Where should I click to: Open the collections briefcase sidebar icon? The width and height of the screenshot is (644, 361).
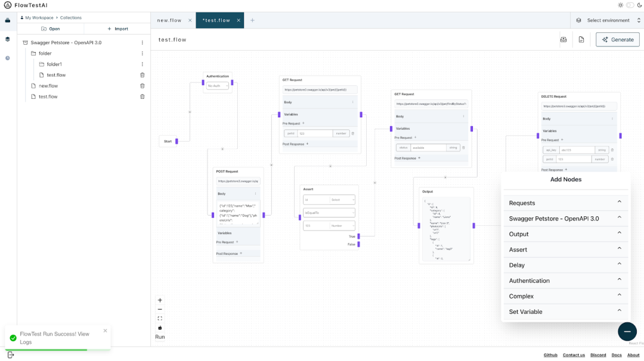(x=7, y=20)
